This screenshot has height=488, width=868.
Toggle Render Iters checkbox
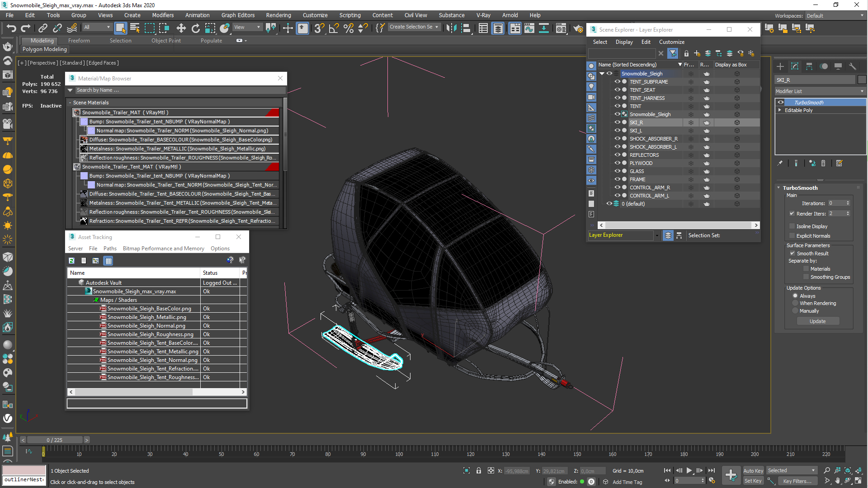coord(792,214)
